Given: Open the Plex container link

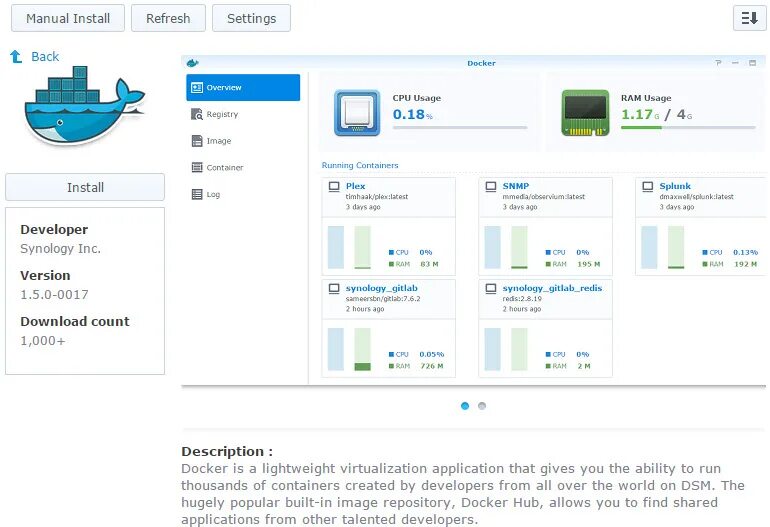Looking at the screenshot, I should tap(356, 186).
